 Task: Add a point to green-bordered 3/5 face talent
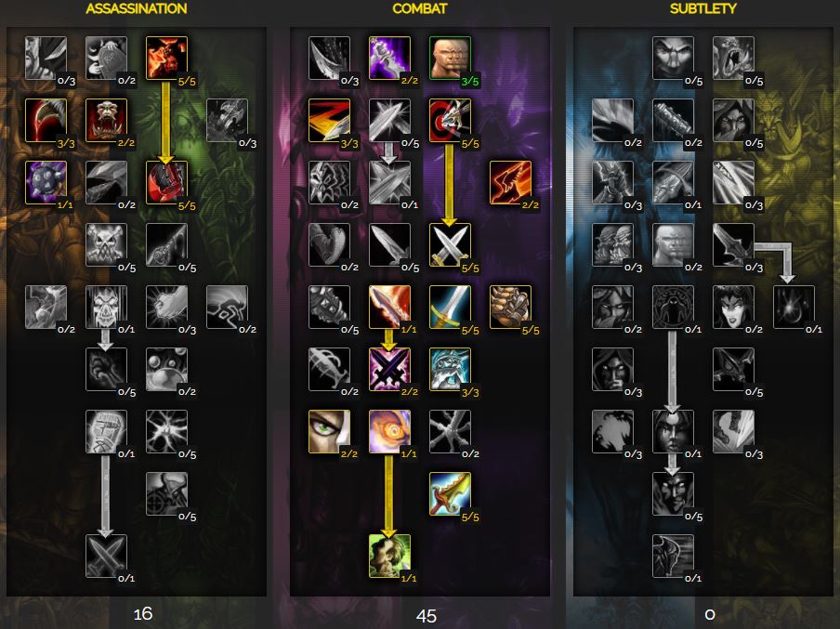(450, 58)
